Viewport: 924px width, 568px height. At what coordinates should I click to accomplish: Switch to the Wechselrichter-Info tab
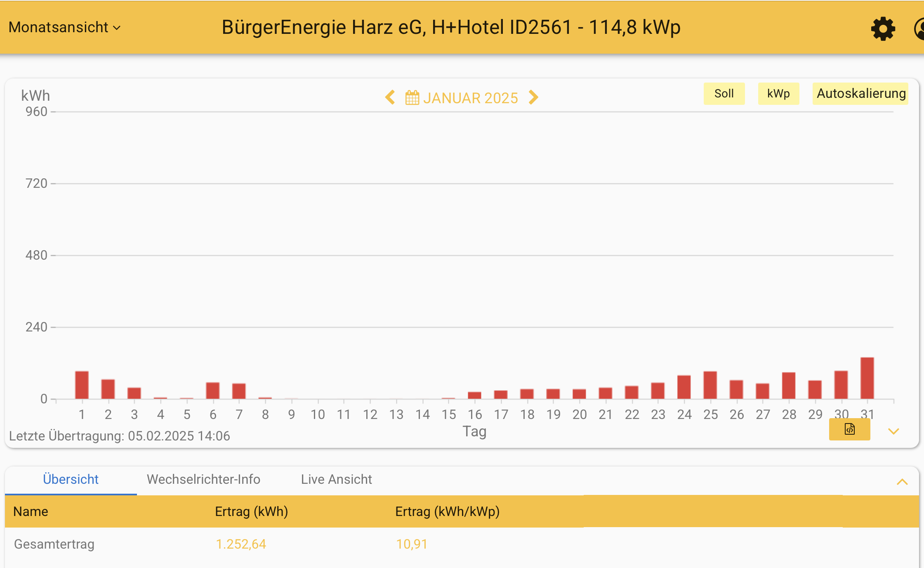click(204, 479)
